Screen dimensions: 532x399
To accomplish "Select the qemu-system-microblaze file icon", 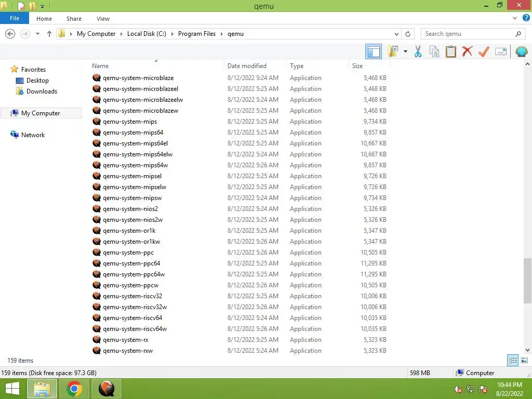I will (x=97, y=78).
